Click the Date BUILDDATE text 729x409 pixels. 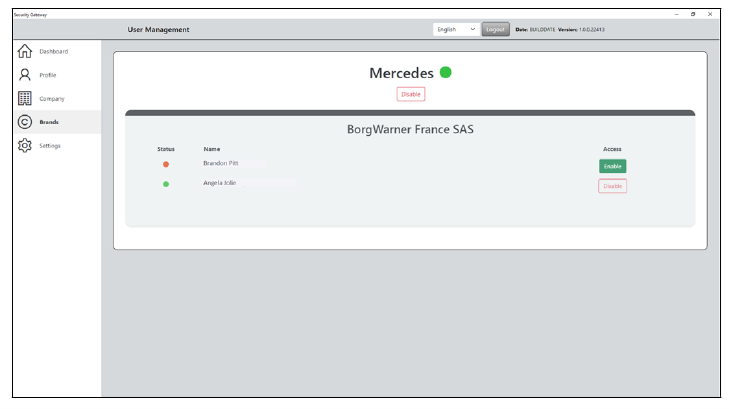click(535, 29)
